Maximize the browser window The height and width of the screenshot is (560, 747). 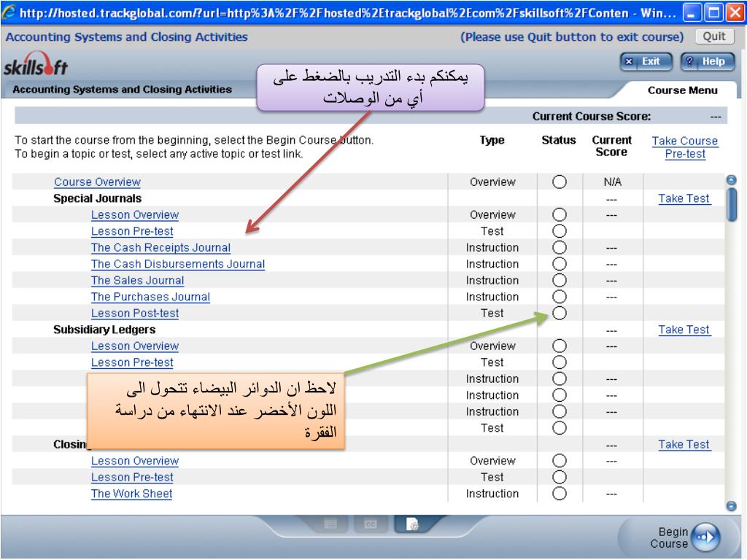click(713, 12)
